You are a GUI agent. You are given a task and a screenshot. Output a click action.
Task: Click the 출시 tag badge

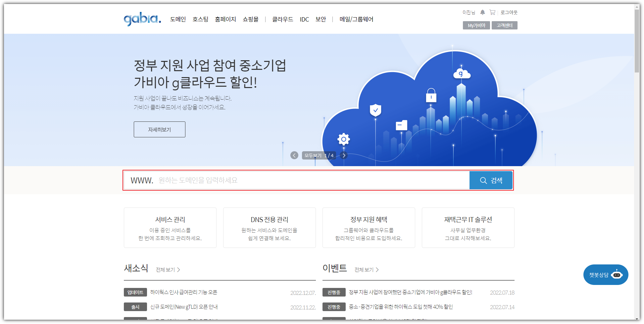tap(135, 307)
